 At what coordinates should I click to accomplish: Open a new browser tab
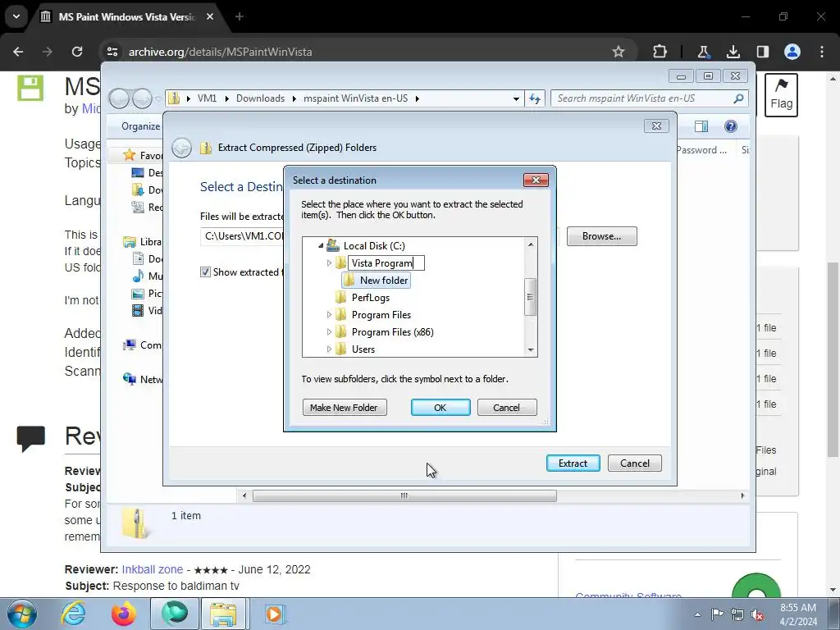coord(240,16)
